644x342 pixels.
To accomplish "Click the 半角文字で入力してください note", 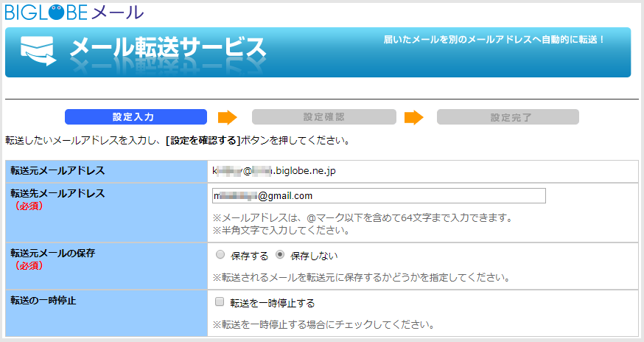I will coord(281,230).
